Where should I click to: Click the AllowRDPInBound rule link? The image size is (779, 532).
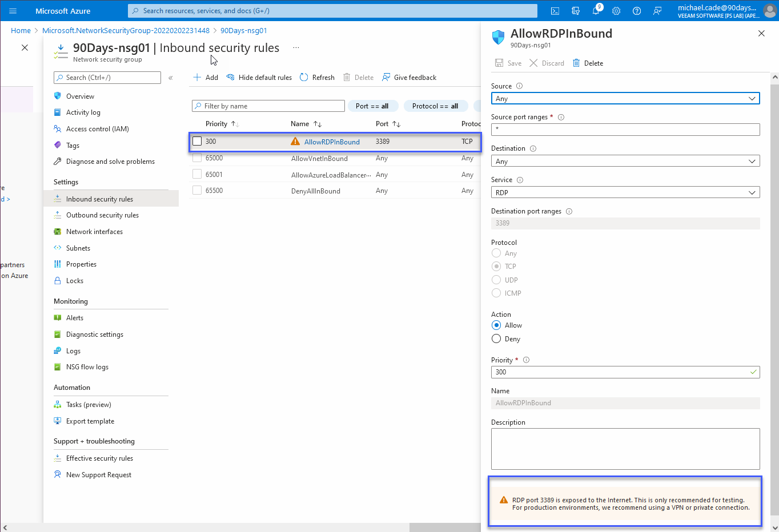coord(332,142)
